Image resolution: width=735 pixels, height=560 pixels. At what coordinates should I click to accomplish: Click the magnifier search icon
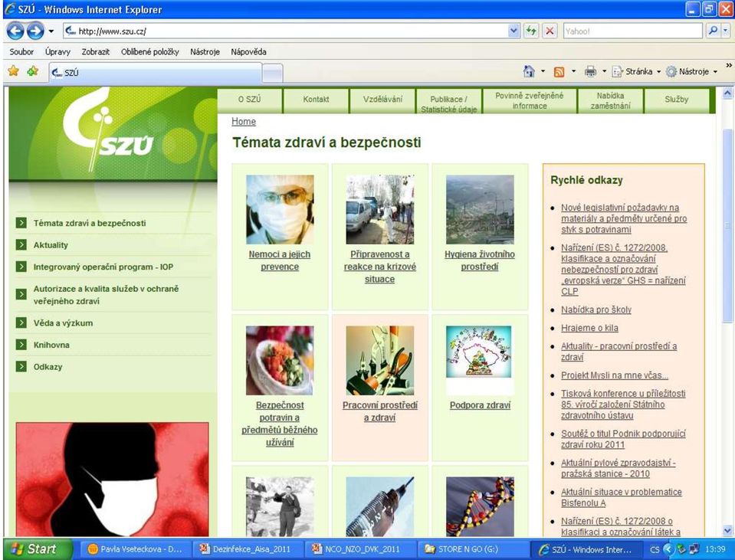[713, 31]
